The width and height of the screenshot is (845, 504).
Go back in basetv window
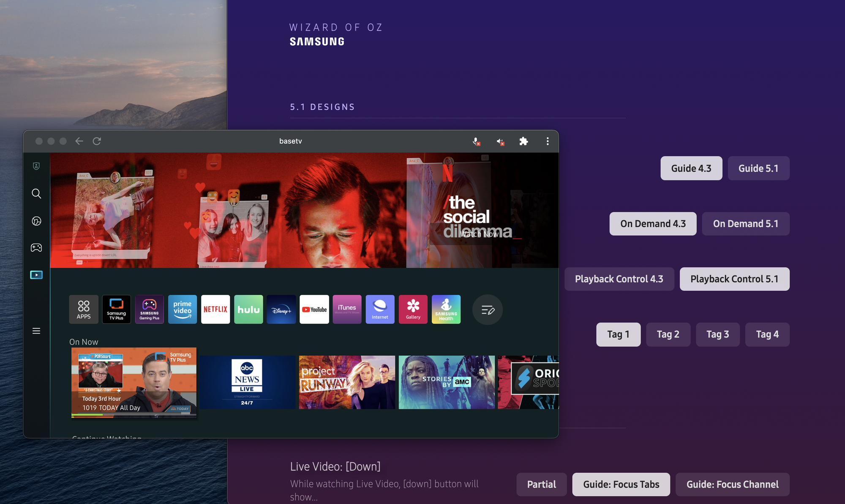[x=79, y=141]
